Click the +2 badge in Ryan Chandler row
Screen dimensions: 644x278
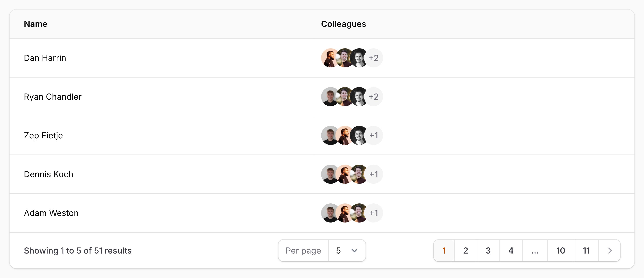pos(374,97)
